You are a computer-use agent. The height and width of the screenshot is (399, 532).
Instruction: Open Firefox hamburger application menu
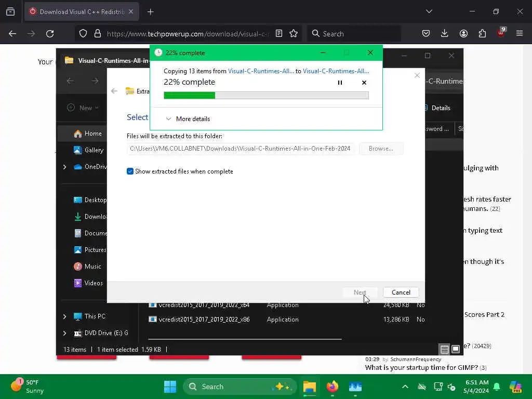click(x=520, y=33)
